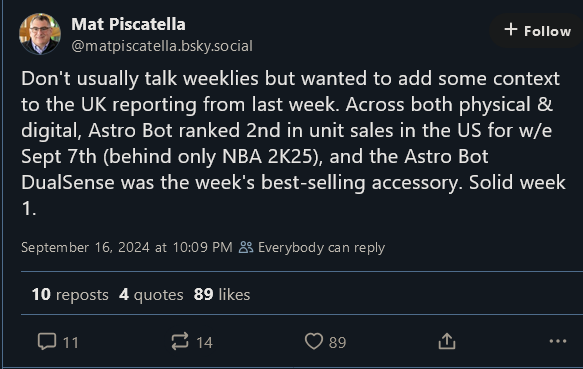Image resolution: width=583 pixels, height=369 pixels.
Task: Share the post using the share icon
Action: (447, 341)
